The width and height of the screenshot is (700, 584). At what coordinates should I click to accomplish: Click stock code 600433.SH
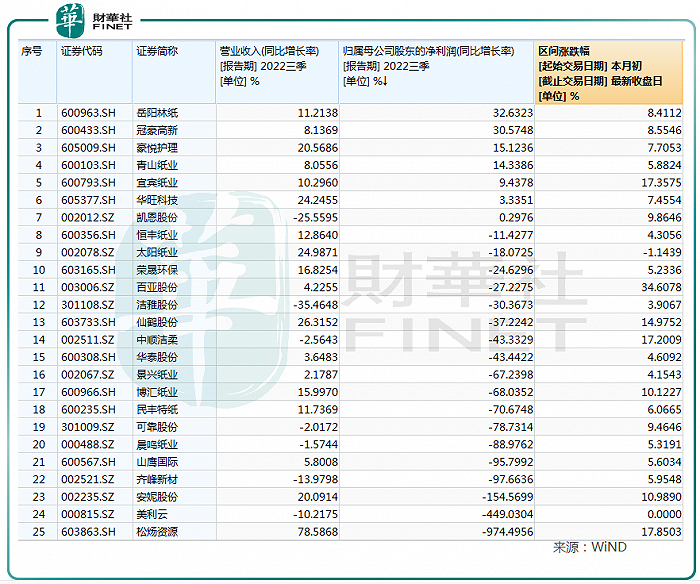tap(88, 130)
